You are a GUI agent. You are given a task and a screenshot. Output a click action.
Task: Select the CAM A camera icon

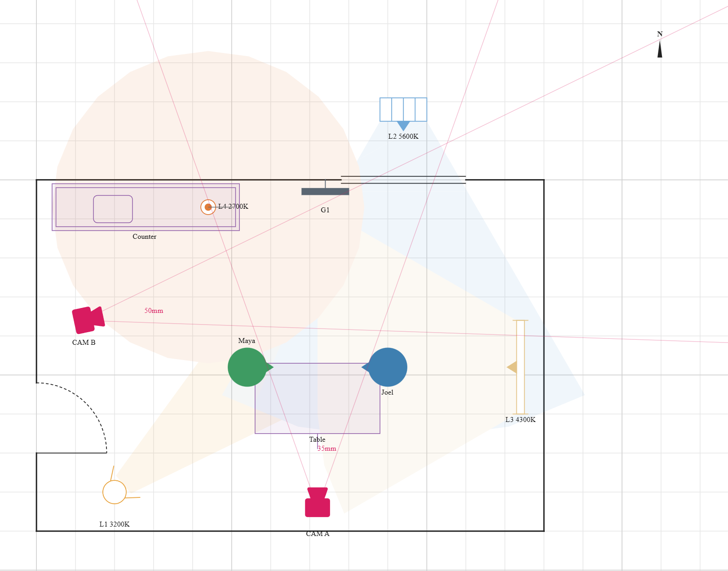point(318,502)
